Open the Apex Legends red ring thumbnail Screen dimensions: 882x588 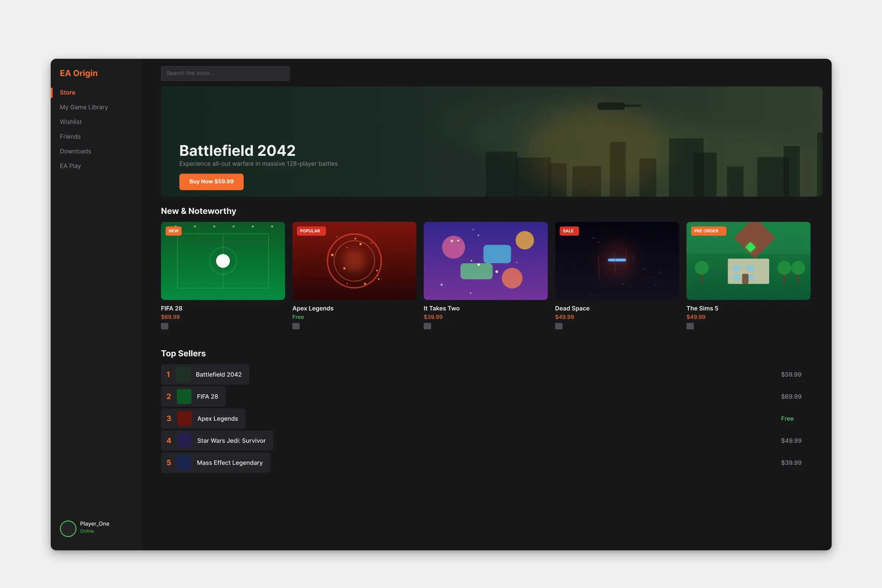point(354,261)
